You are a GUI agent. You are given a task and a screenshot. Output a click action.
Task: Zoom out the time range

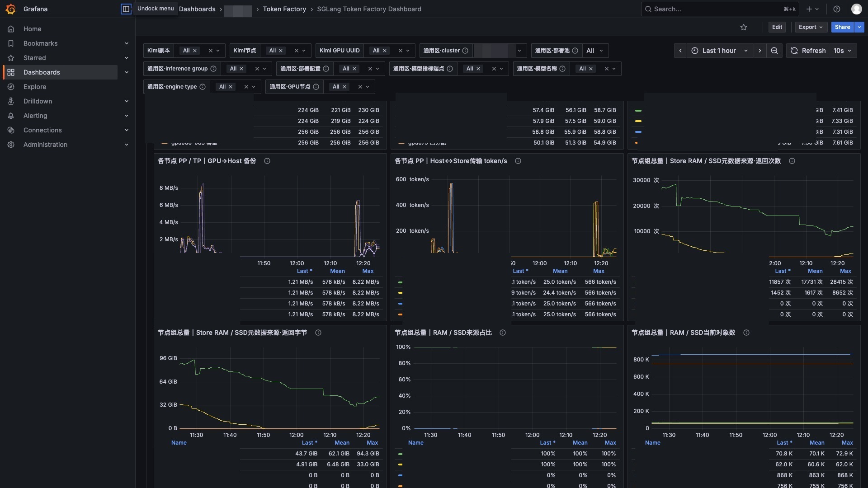(774, 51)
